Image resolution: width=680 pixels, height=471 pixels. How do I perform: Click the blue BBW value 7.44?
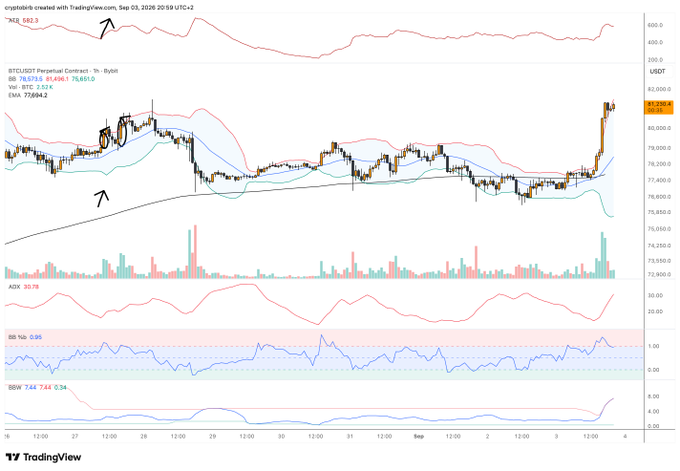(30, 387)
